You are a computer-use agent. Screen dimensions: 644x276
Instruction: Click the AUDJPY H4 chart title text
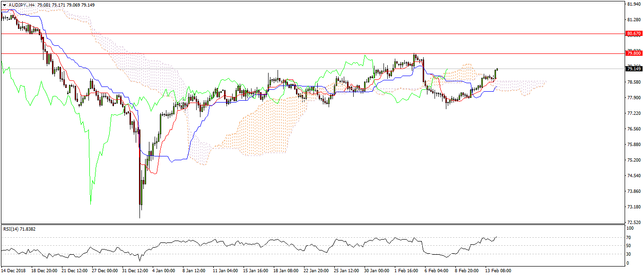click(x=22, y=5)
